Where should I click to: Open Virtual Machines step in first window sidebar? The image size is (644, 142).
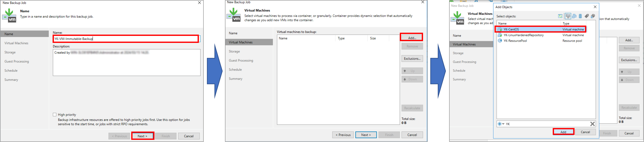point(16,43)
